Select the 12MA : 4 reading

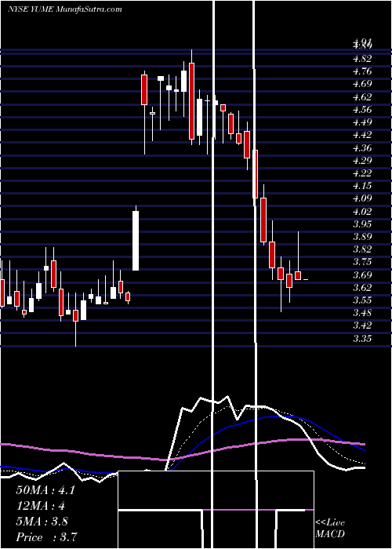(x=41, y=506)
